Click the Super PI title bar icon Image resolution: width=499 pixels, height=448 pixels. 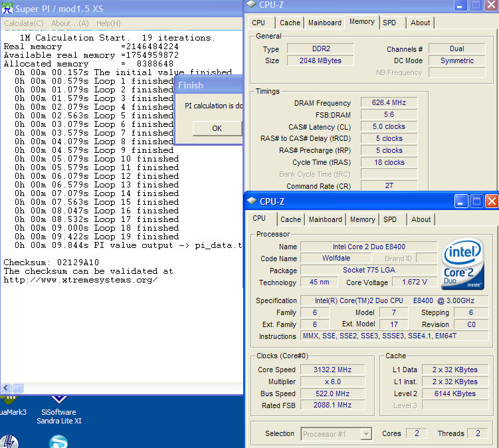(7, 8)
